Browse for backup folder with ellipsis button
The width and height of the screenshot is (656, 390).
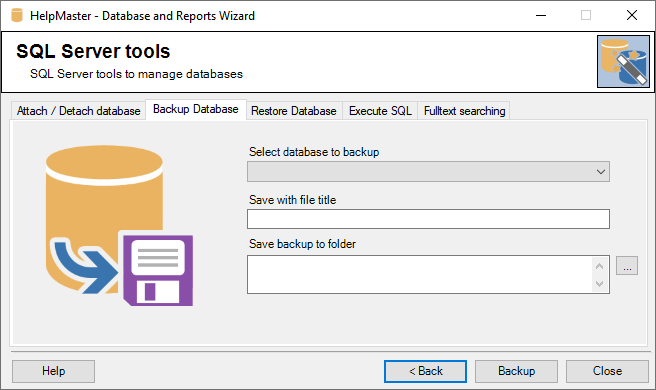(627, 266)
